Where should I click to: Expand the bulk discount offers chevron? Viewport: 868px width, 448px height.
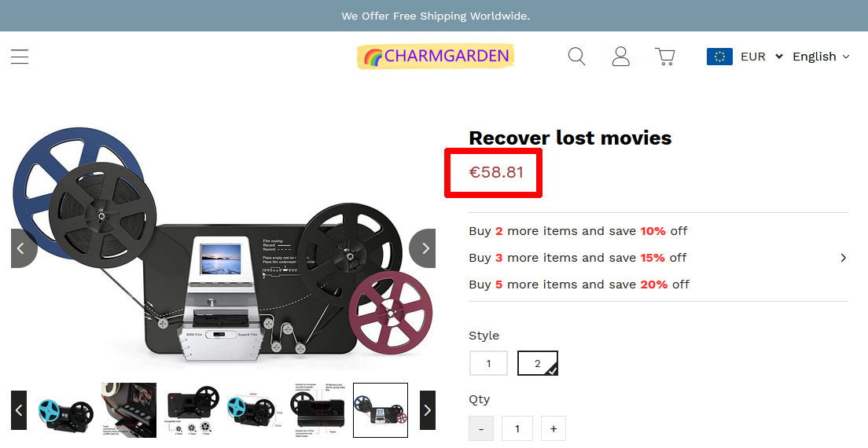pyautogui.click(x=843, y=258)
